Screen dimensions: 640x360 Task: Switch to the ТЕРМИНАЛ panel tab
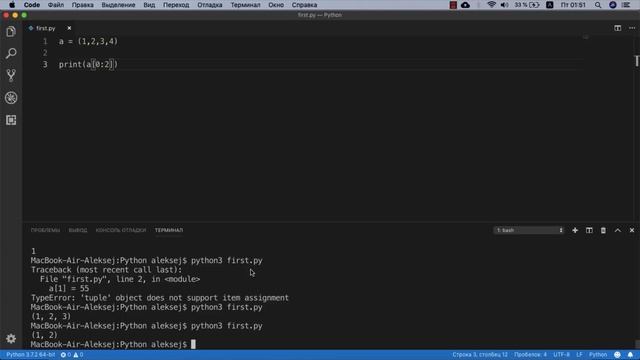pos(169,230)
